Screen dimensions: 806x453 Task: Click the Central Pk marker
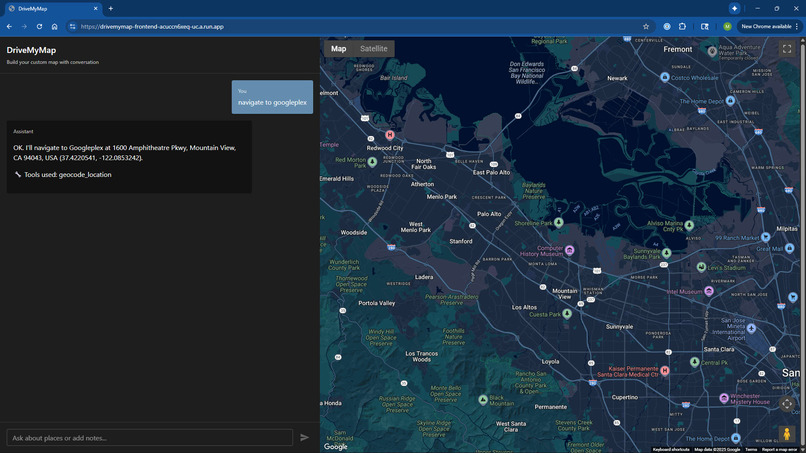coord(694,362)
